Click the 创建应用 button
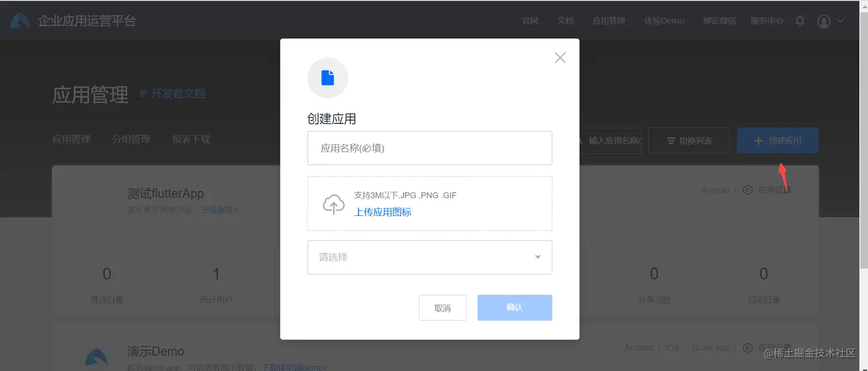Viewport: 868px width, 371px height. point(778,141)
